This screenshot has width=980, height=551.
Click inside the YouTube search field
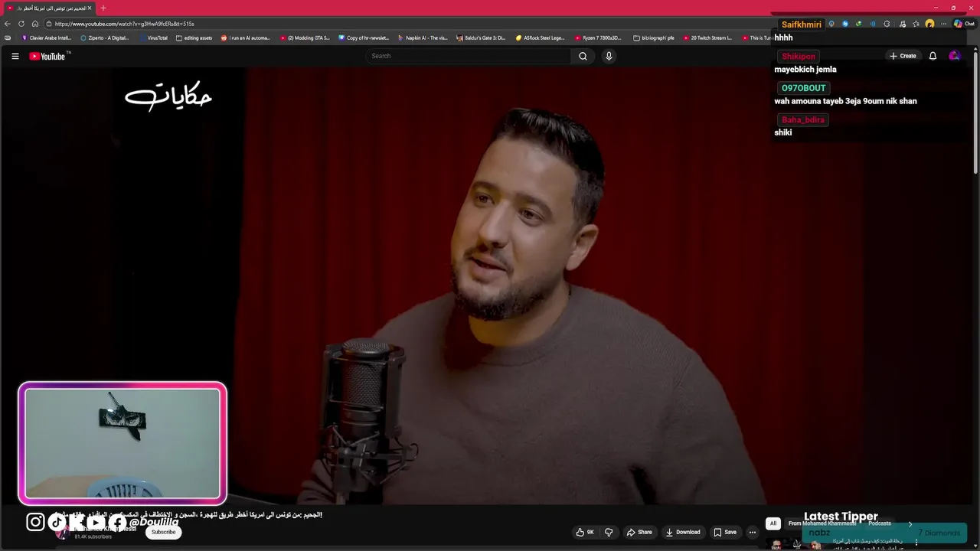pos(469,56)
